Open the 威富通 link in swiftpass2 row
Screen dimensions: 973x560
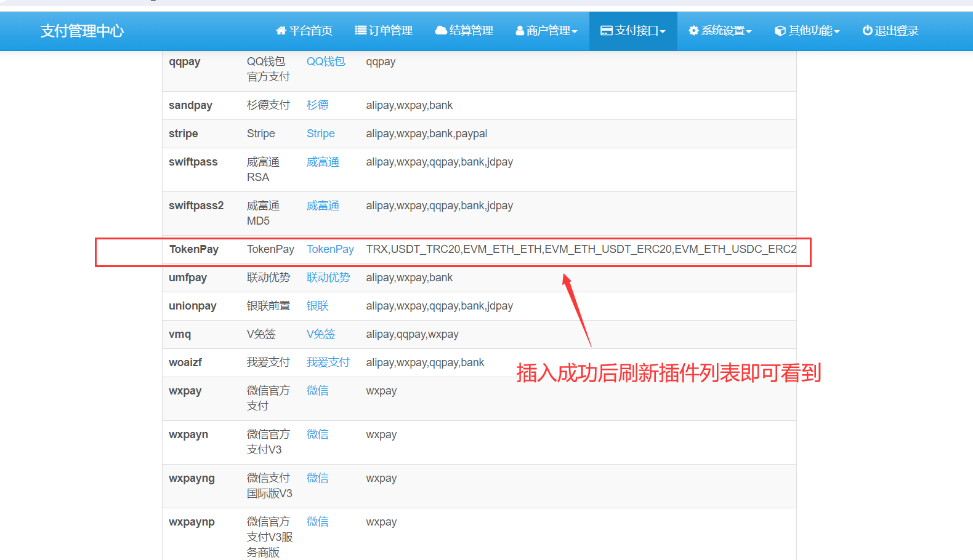(x=323, y=206)
